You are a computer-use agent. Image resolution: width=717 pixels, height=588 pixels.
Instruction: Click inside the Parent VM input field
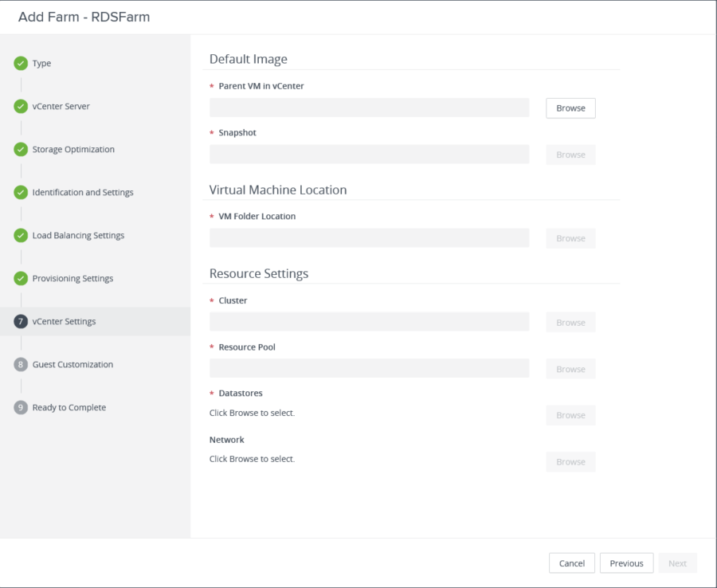tap(368, 108)
